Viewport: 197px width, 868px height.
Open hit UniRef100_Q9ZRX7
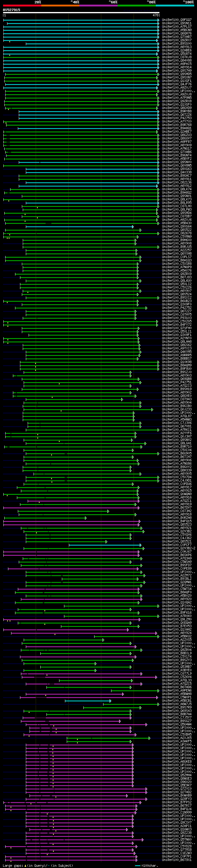[x=177, y=40]
